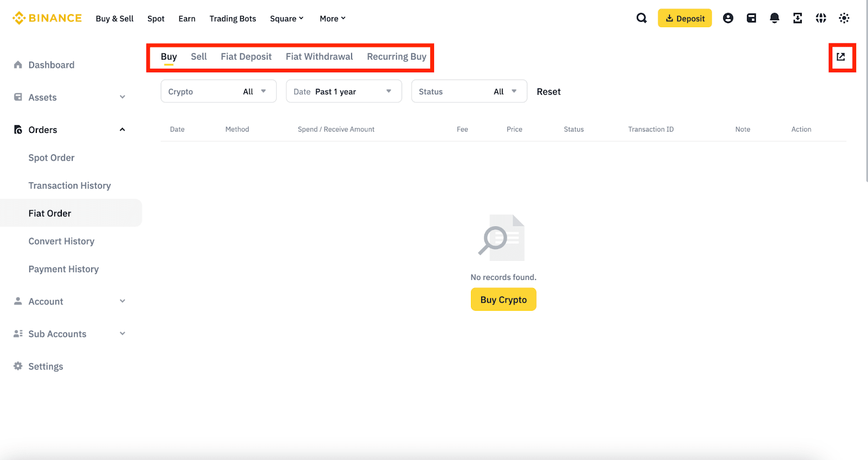This screenshot has width=868, height=460.
Task: Expand the Account section chevron
Action: (x=123, y=301)
